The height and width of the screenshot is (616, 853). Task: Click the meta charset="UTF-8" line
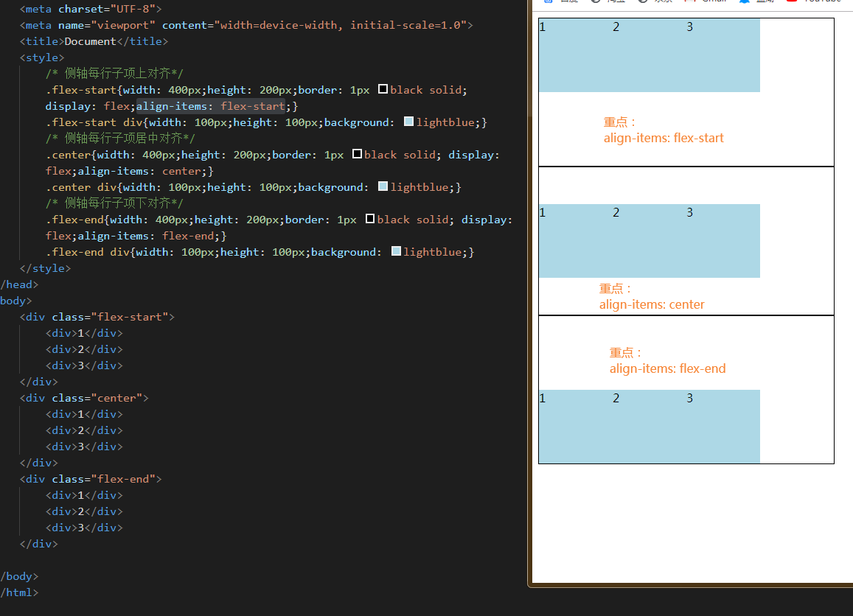[x=90, y=10]
